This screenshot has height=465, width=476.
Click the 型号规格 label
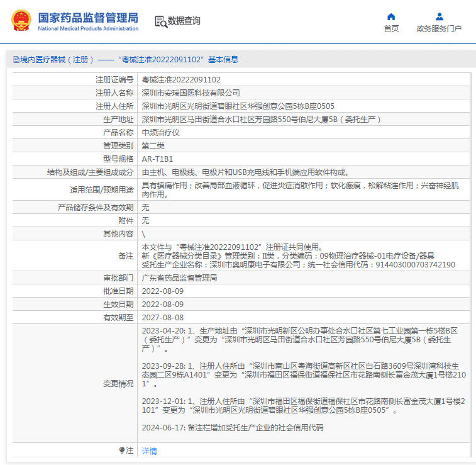(118, 159)
